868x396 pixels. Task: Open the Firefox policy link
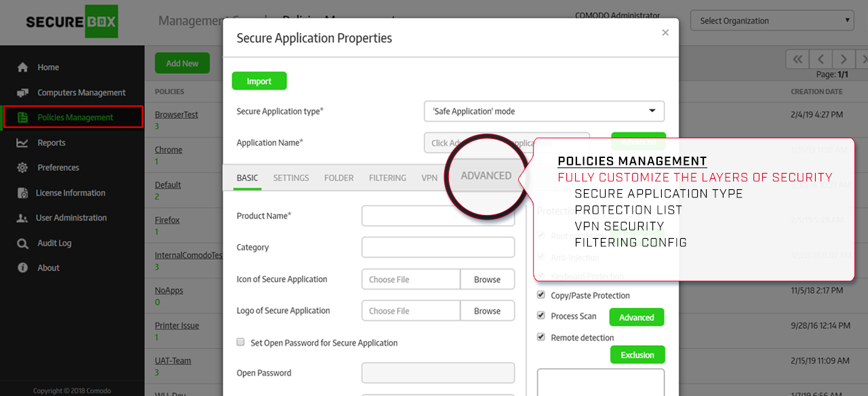click(x=167, y=220)
